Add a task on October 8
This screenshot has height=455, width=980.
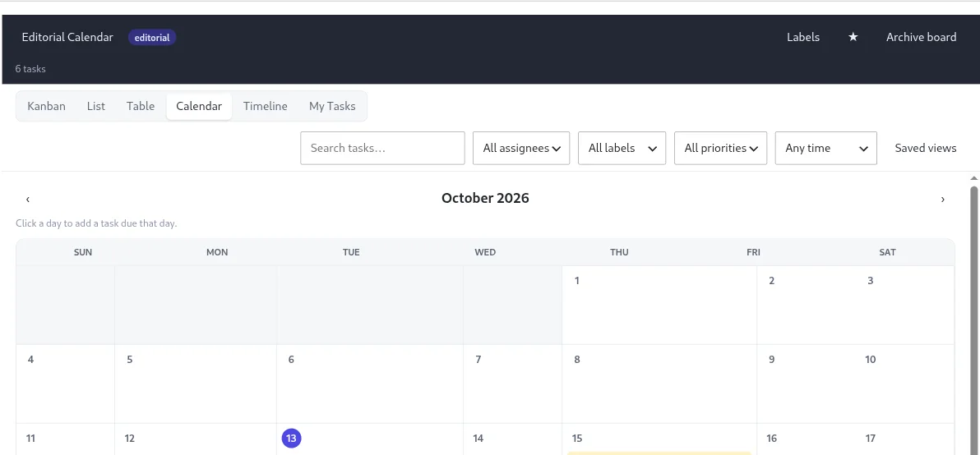659,384
